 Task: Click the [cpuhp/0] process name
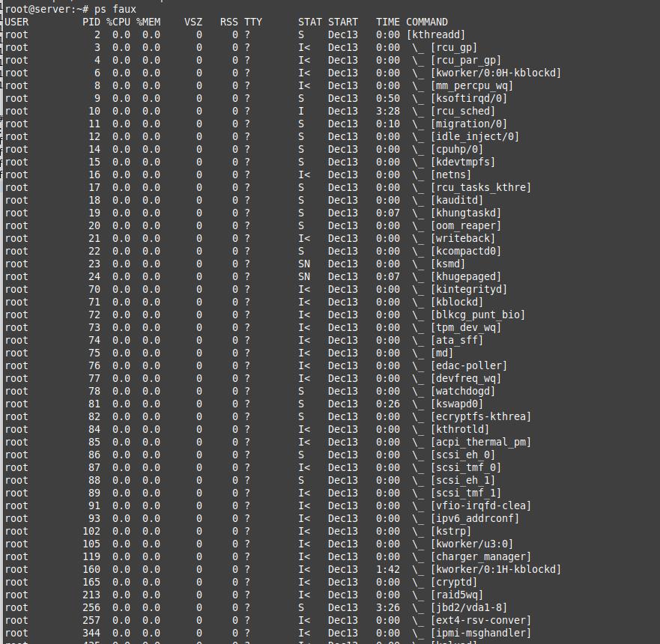coord(457,149)
